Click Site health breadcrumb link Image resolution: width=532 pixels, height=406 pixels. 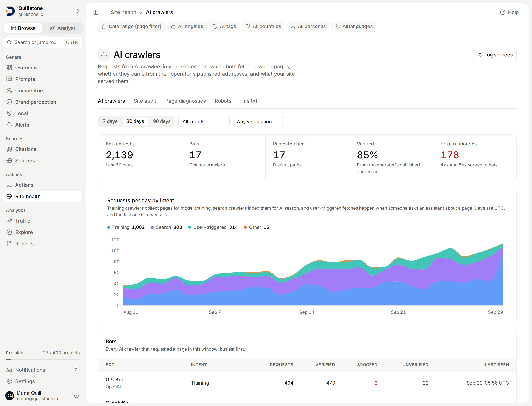[123, 12]
